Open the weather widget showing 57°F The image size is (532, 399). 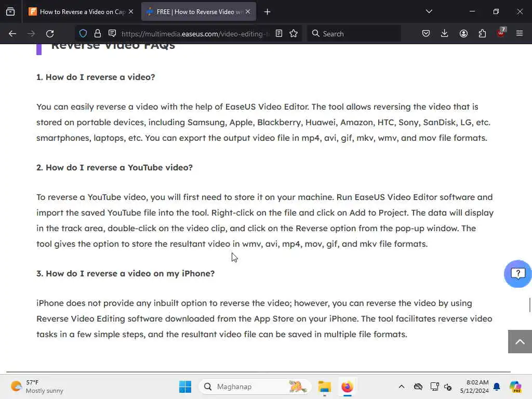(x=37, y=387)
